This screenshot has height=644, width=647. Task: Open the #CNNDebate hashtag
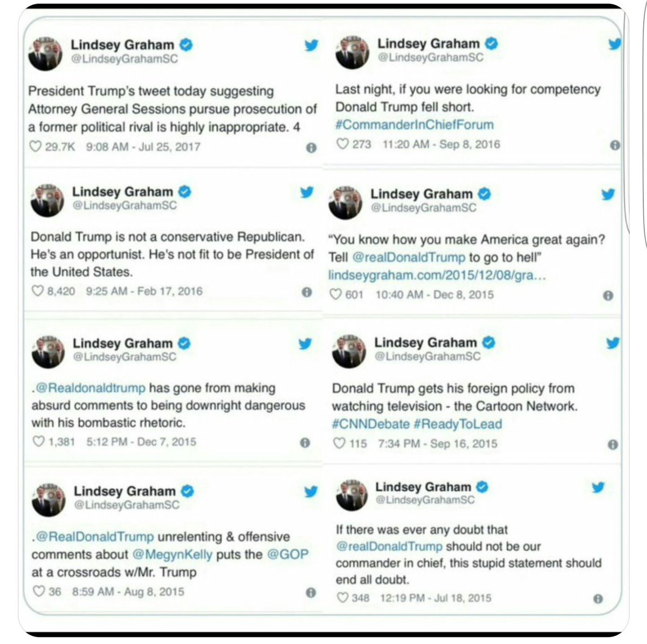tap(370, 424)
